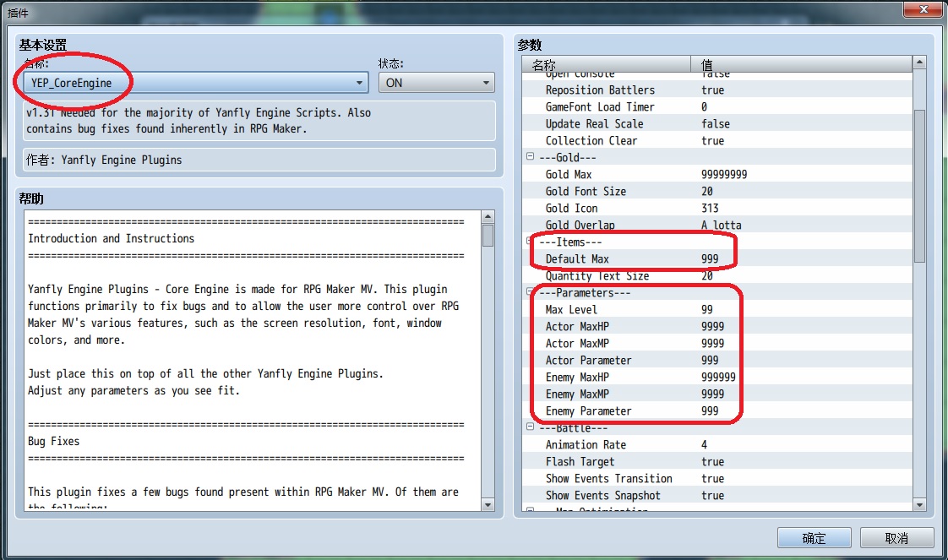Click the parameters list scrollbar thumb

click(x=919, y=186)
